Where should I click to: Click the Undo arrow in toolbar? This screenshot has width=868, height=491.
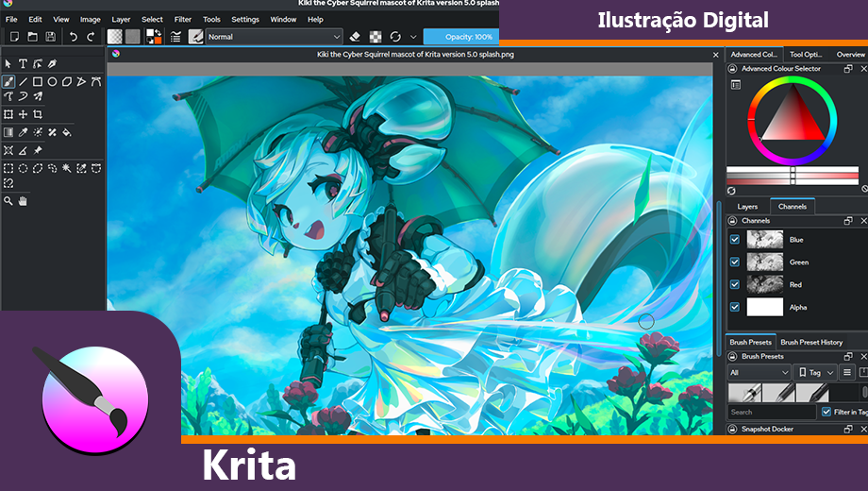(x=74, y=37)
